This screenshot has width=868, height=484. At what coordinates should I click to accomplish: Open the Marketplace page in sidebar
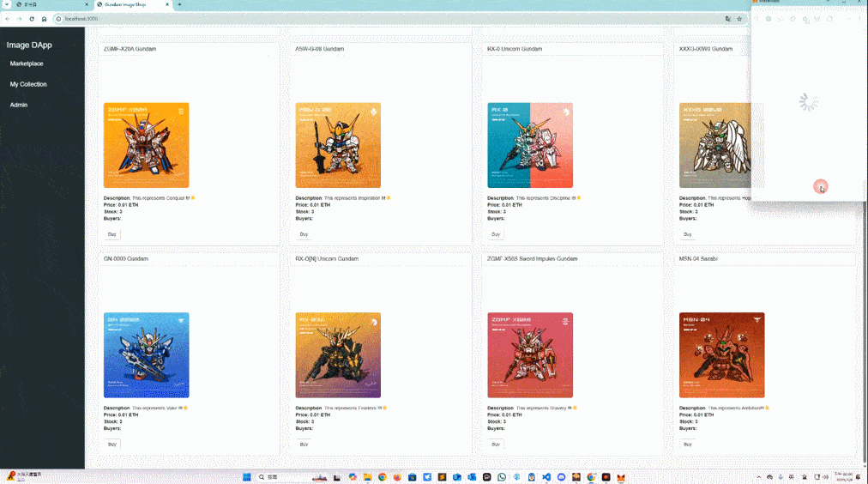tap(27, 64)
